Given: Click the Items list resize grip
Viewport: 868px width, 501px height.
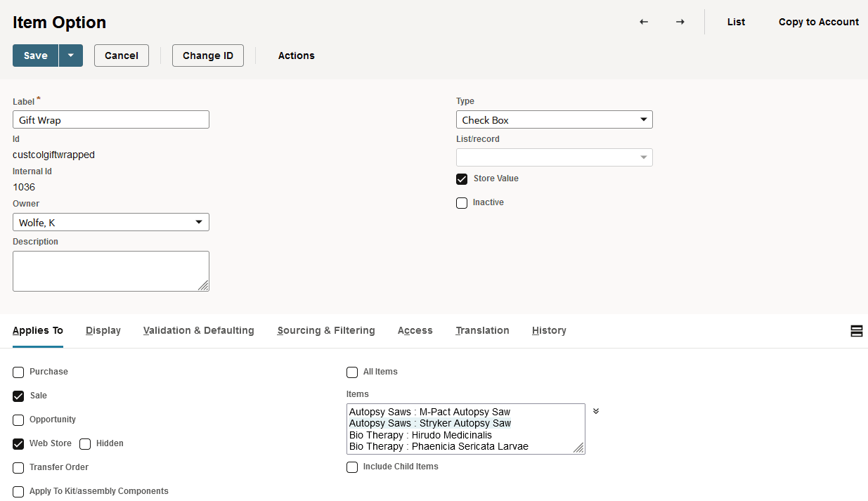Looking at the screenshot, I should click(579, 448).
